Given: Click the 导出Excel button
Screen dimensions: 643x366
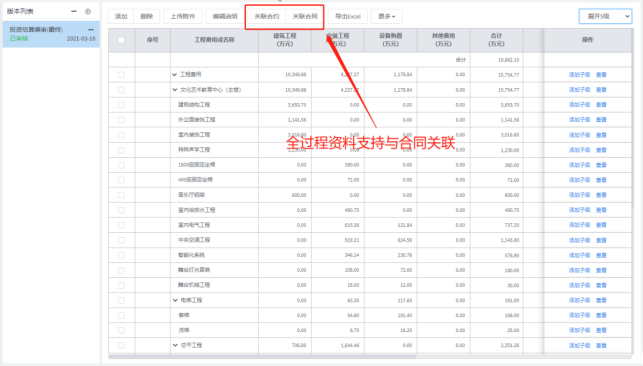Looking at the screenshot, I should point(348,16).
